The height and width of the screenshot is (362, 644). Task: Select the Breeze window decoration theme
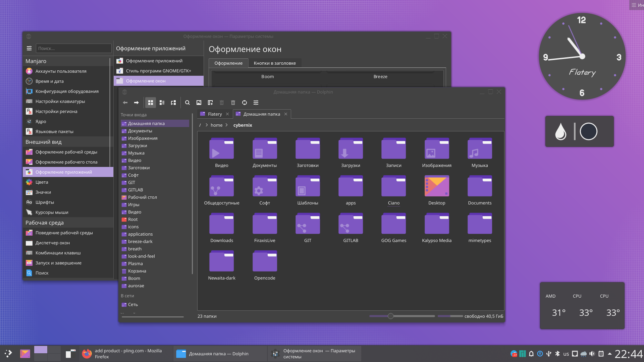380,76
